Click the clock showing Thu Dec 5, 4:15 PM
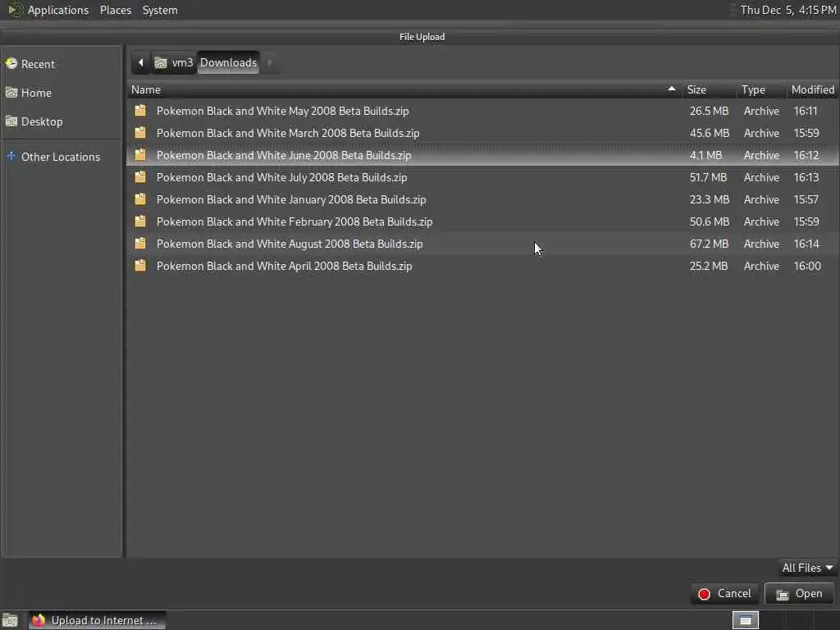Image resolution: width=840 pixels, height=630 pixels. 788,10
